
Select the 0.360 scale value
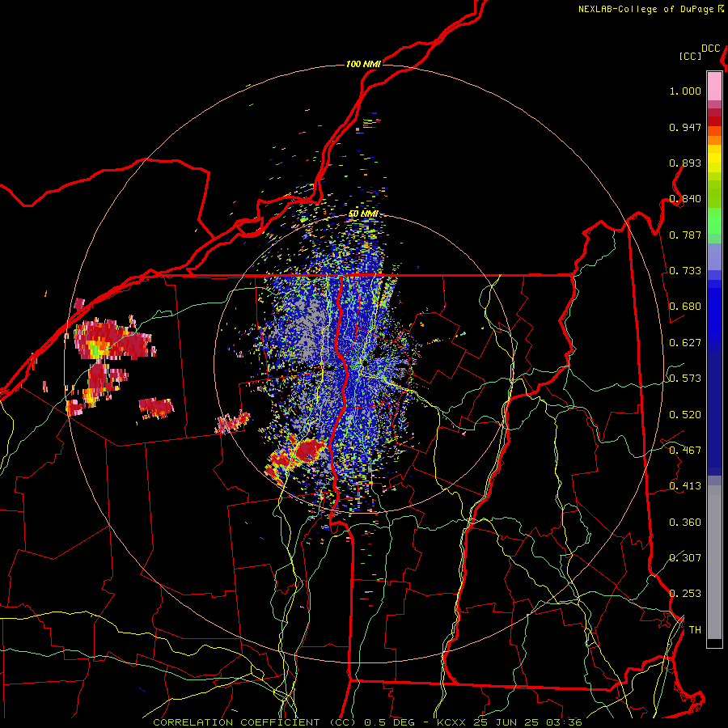685,523
